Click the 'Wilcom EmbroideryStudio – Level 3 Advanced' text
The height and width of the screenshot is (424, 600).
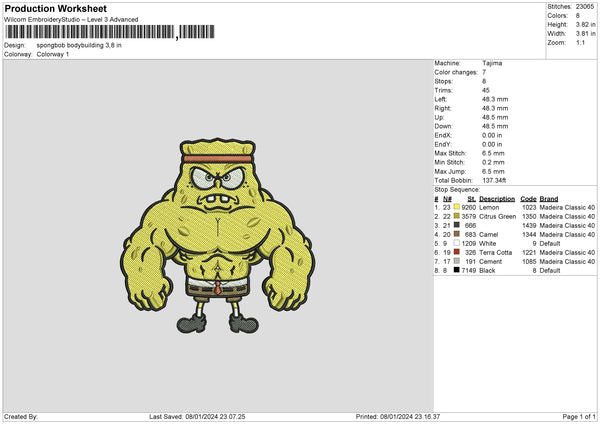(x=71, y=20)
